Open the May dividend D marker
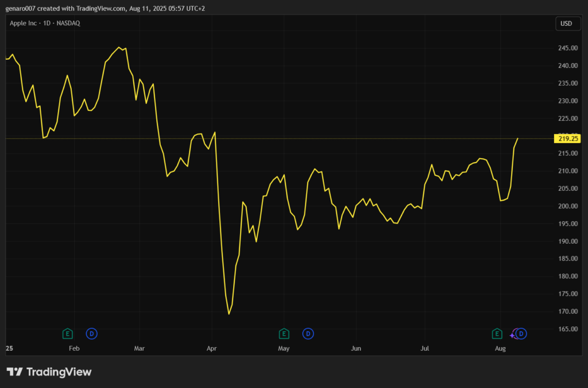Screen dimensions: 588x388 [308, 333]
